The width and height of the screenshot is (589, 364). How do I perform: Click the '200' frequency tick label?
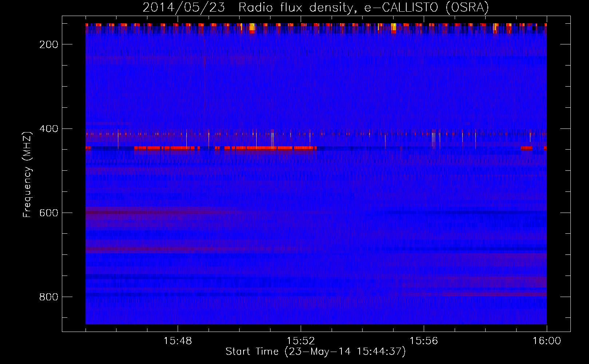[x=49, y=44]
